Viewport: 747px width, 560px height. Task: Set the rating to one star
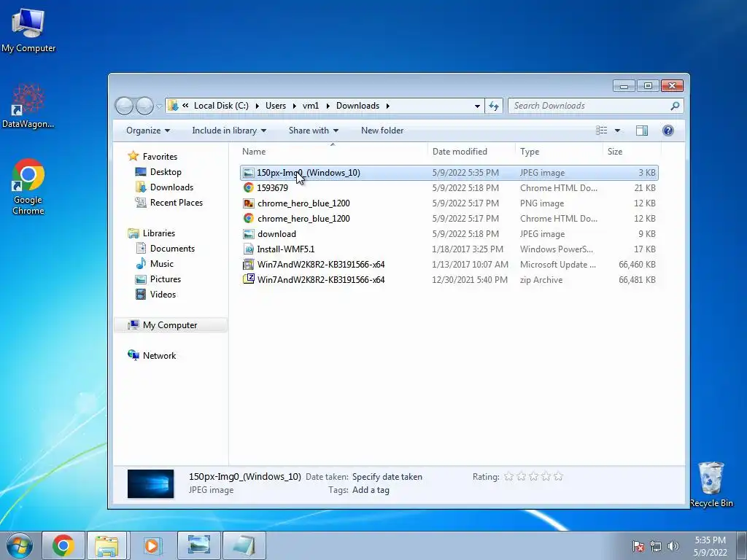pyautogui.click(x=508, y=476)
